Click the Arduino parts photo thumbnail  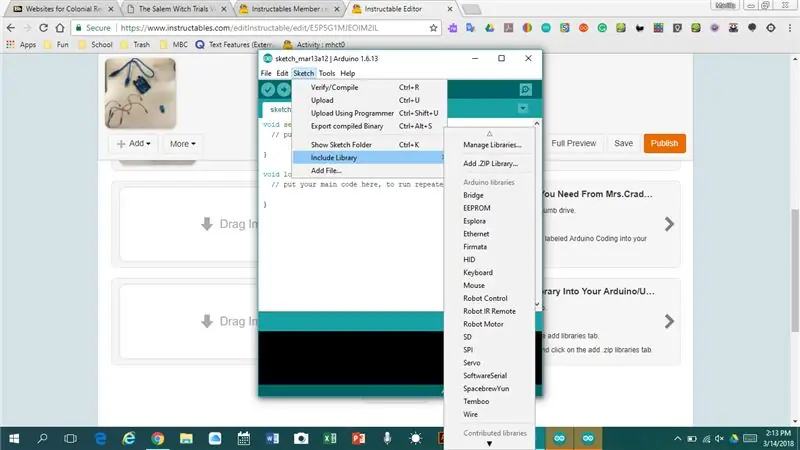pos(140,93)
